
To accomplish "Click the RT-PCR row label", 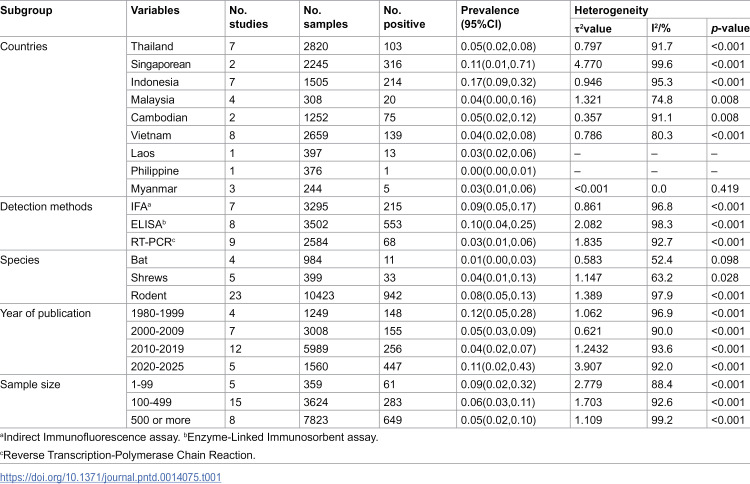I will [153, 242].
